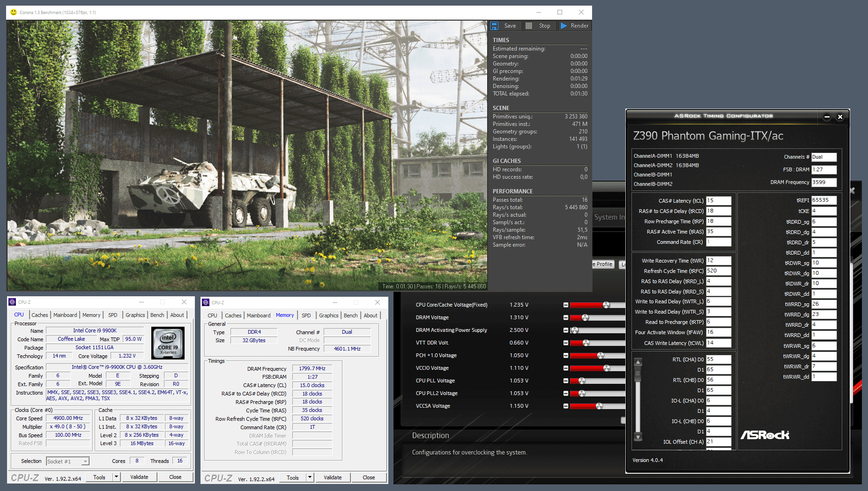Click the CAS# Latency (tCL) input field
The height and width of the screenshot is (491, 868).
tap(719, 201)
